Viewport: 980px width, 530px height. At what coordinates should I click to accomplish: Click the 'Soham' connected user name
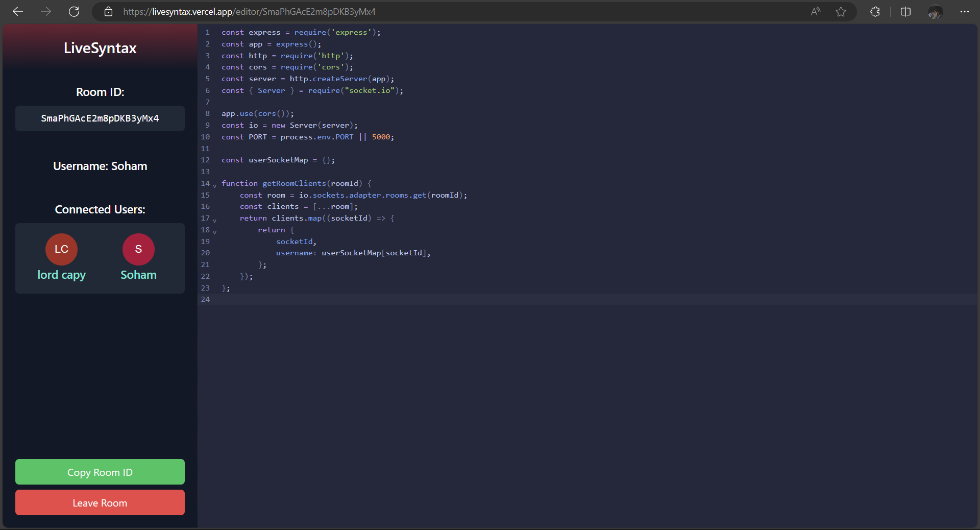138,275
